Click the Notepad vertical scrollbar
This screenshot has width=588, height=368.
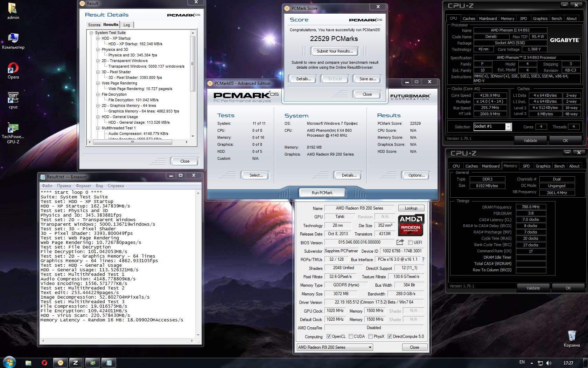(x=198, y=264)
